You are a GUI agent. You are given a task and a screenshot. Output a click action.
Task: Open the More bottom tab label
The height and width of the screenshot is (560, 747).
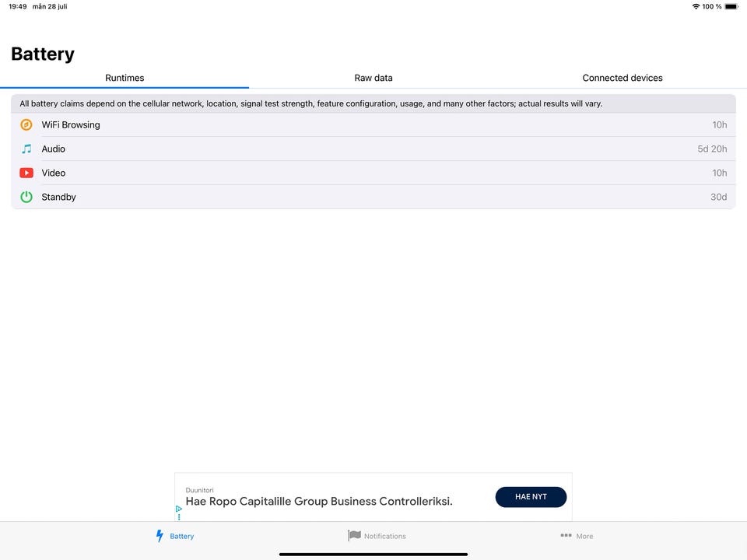click(584, 536)
